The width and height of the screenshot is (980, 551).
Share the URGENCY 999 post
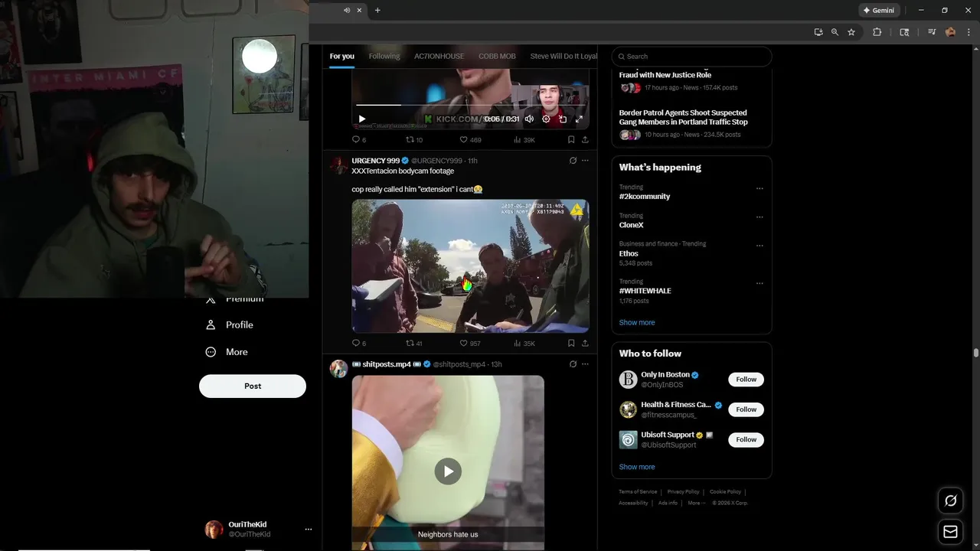click(x=585, y=344)
